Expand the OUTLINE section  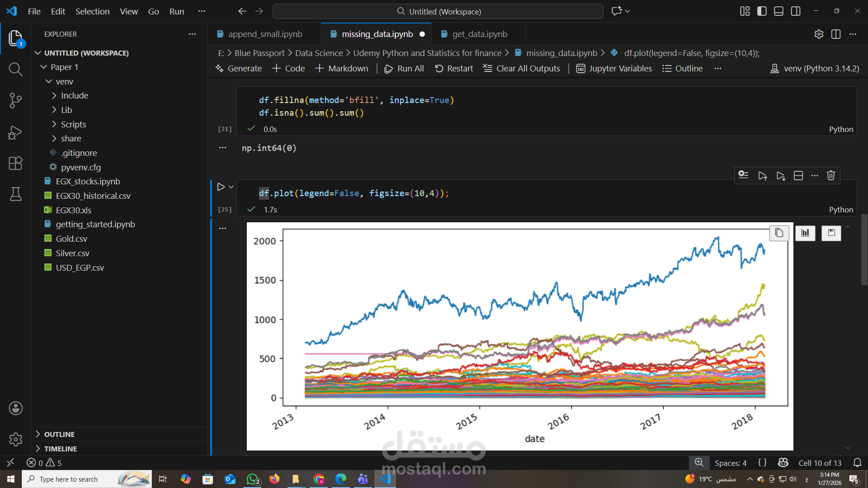[59, 434]
